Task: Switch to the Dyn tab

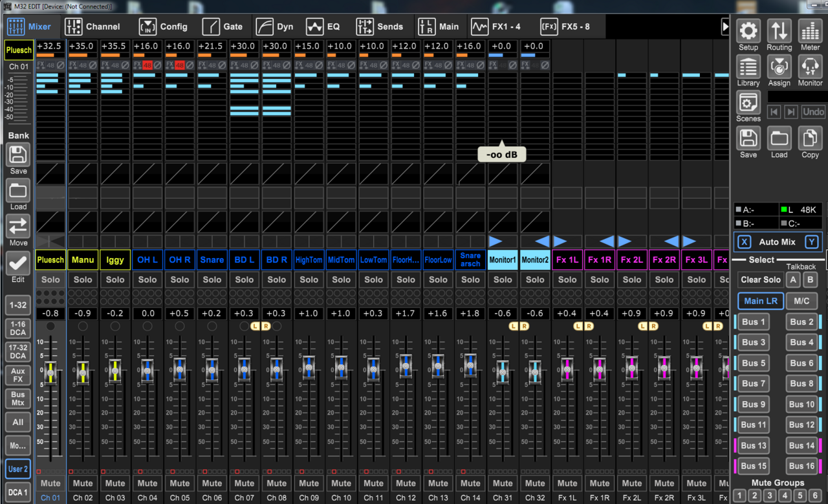Action: pyautogui.click(x=275, y=27)
